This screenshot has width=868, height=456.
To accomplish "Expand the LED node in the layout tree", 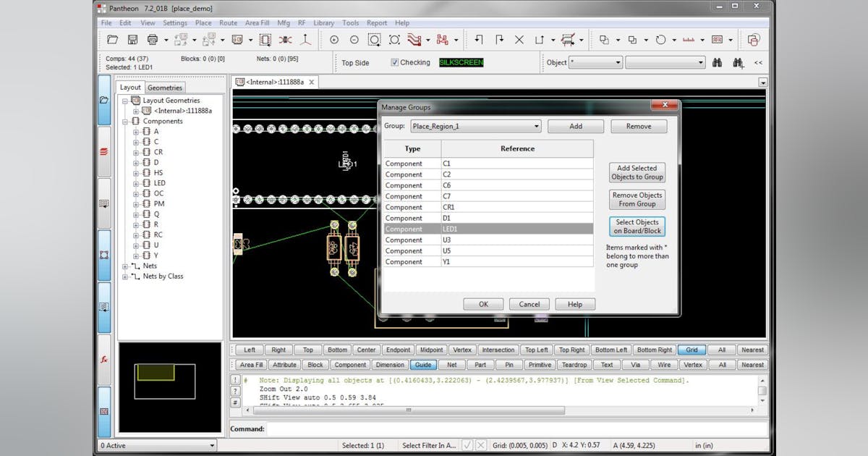I will point(136,183).
